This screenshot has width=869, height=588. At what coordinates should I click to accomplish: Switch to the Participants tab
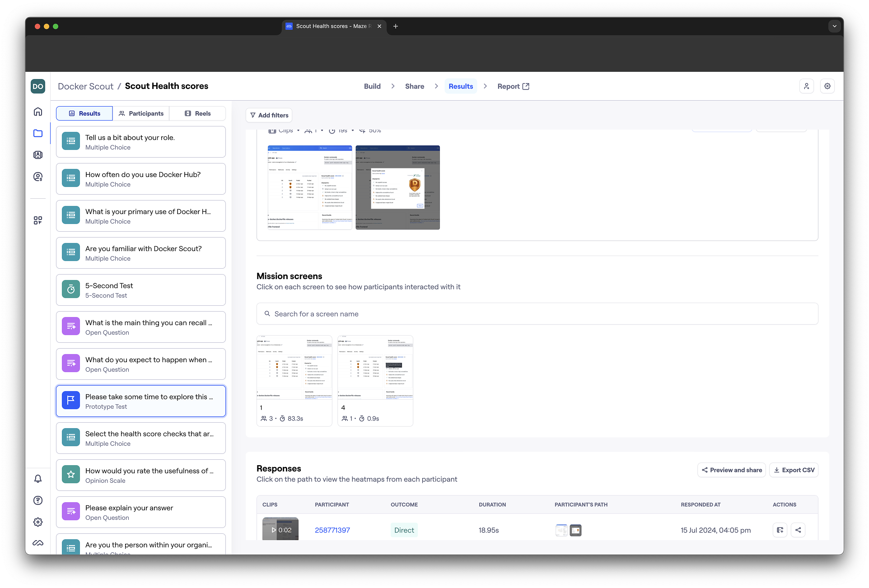tap(141, 113)
